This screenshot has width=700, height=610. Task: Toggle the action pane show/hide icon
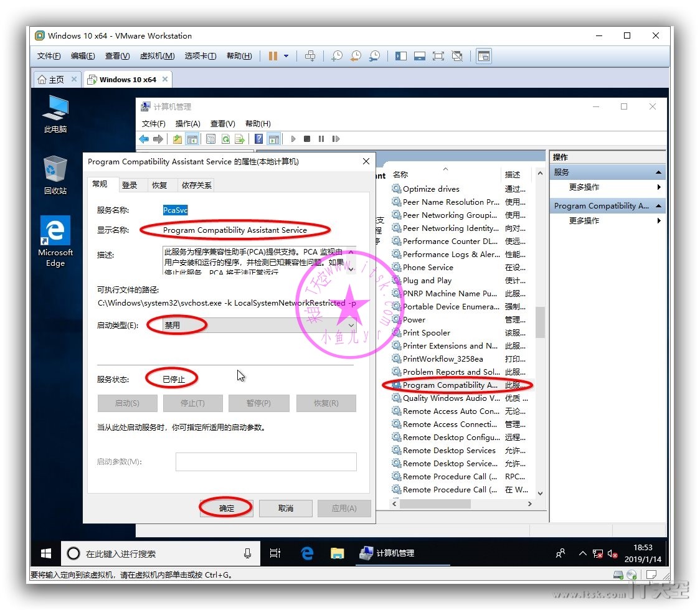[x=273, y=139]
